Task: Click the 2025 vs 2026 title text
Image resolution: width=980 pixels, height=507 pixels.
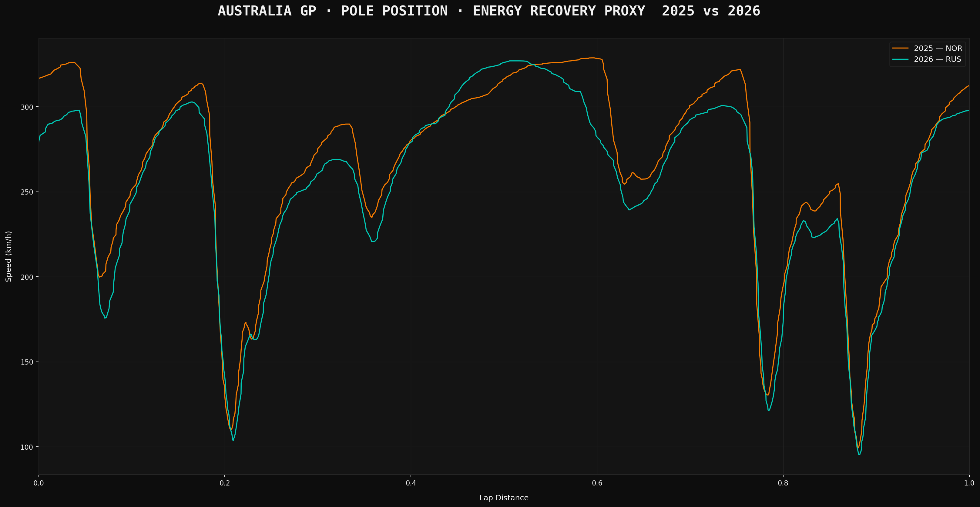Action: tap(711, 11)
